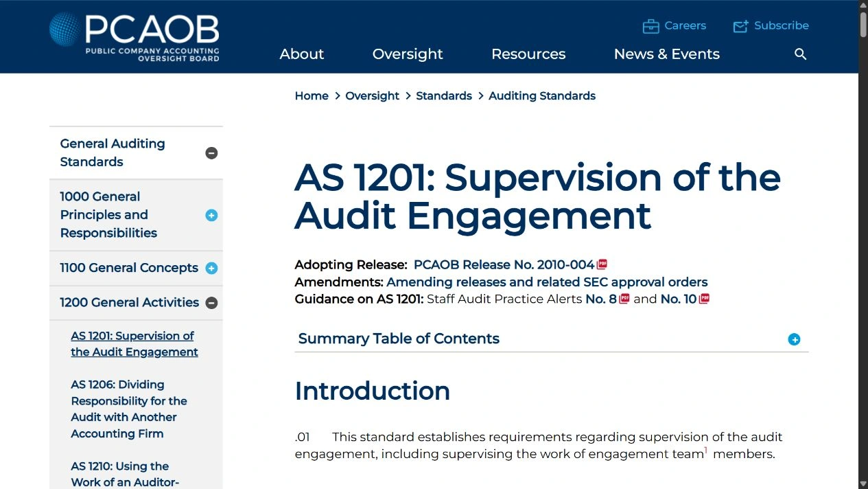Open the News & Events menu
Screen dimensions: 868x489
coord(667,54)
